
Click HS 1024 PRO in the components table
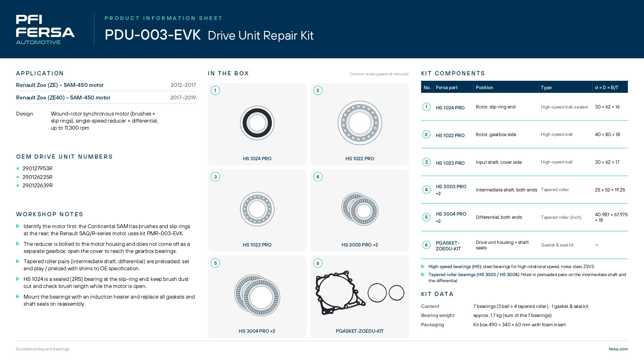coord(450,108)
